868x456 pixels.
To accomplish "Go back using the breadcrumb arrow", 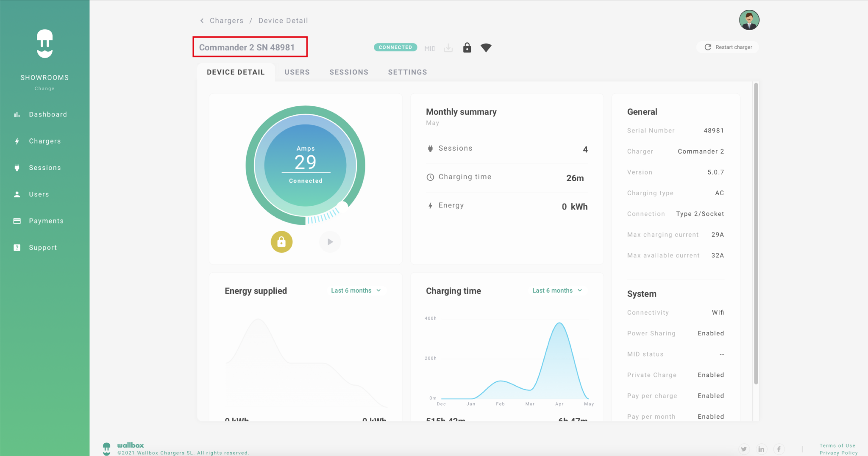I will (x=202, y=21).
